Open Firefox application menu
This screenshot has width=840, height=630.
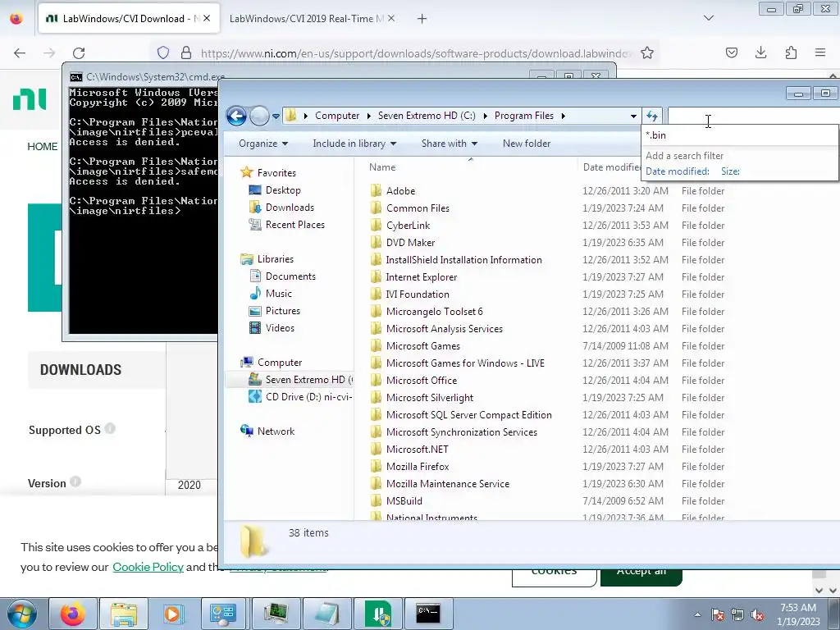click(x=820, y=52)
